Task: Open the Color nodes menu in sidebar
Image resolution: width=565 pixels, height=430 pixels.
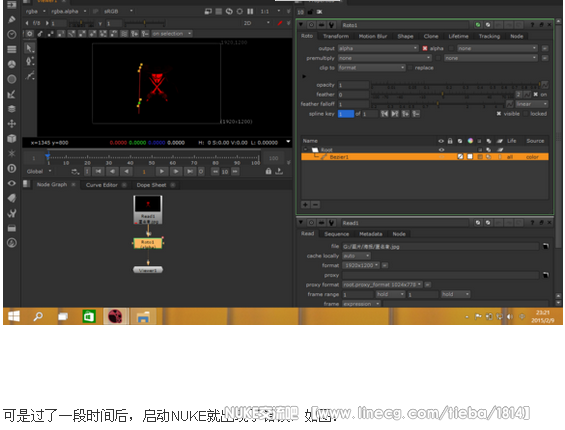Action: [x=12, y=64]
